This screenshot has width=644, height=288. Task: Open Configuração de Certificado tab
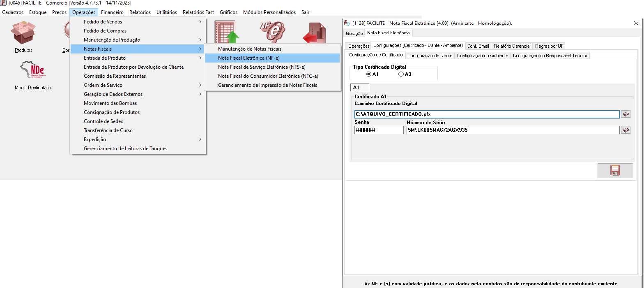pyautogui.click(x=376, y=55)
